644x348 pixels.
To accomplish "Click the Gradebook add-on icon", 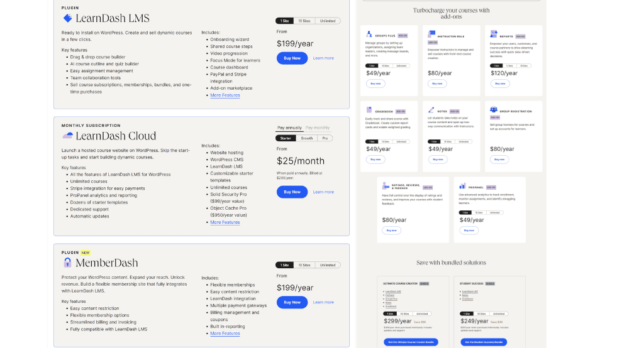I will click(x=369, y=109).
